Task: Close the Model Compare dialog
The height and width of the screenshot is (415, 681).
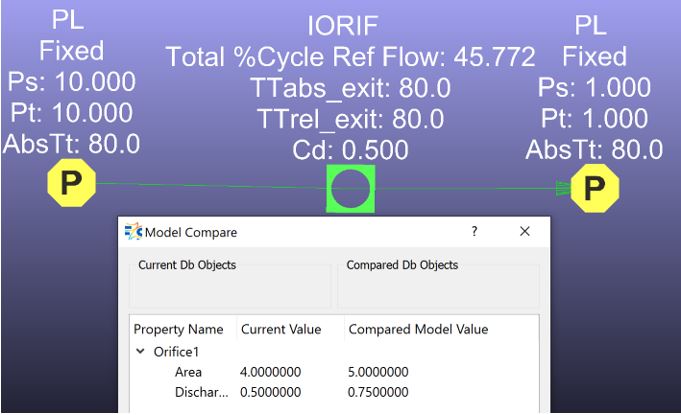Action: pyautogui.click(x=524, y=231)
